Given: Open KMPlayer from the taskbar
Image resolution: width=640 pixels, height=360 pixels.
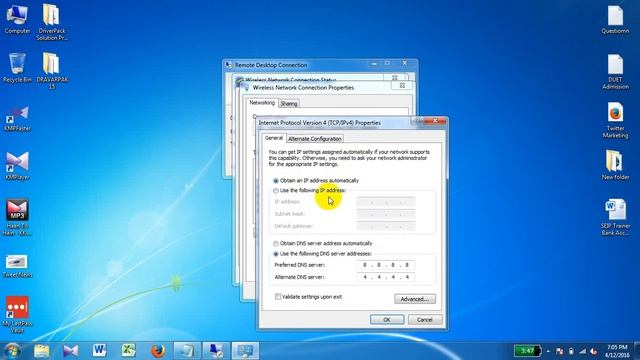Looking at the screenshot, I should click(71, 351).
